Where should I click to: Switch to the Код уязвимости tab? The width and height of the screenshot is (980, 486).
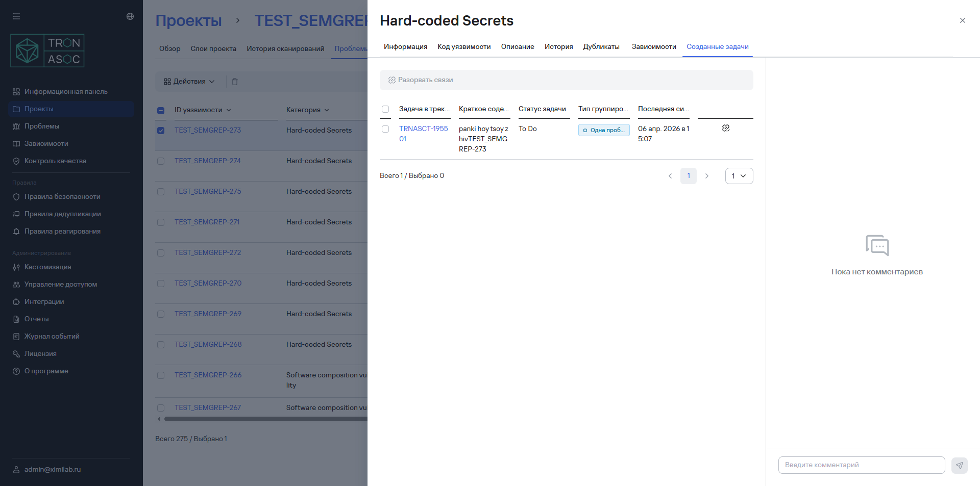[x=463, y=47]
